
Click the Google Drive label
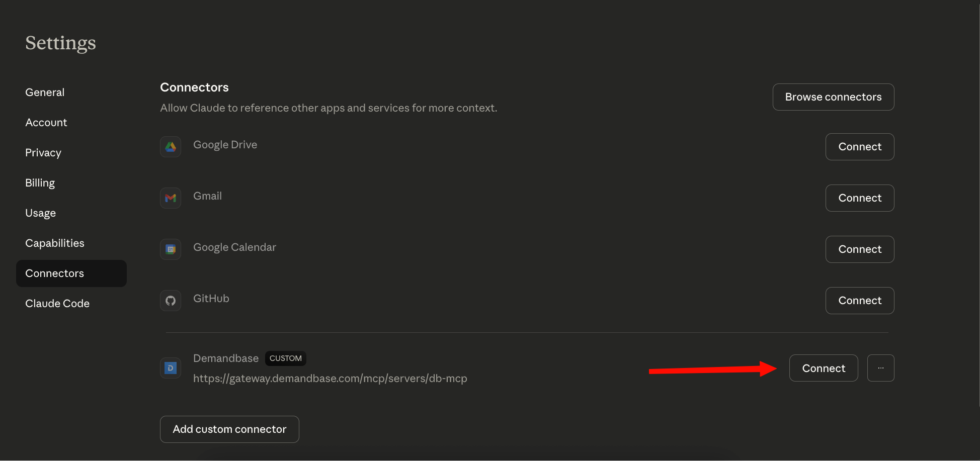(225, 145)
